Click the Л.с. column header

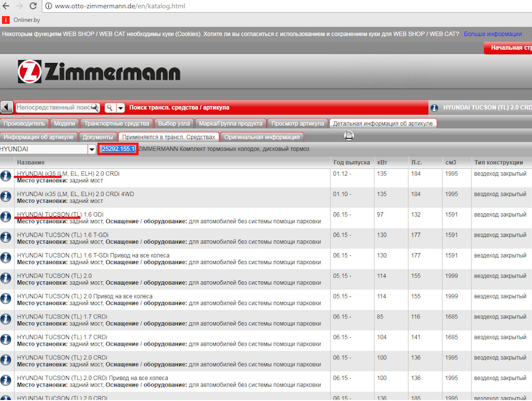[x=417, y=162]
